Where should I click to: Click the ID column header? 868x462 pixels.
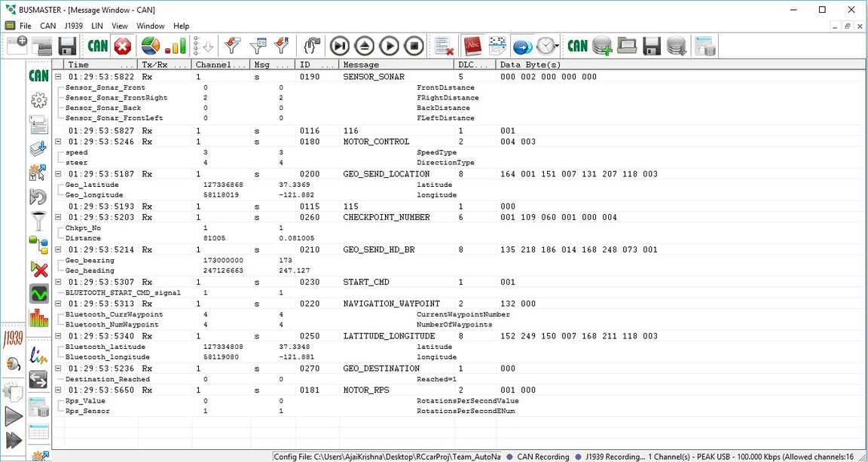[x=316, y=65]
